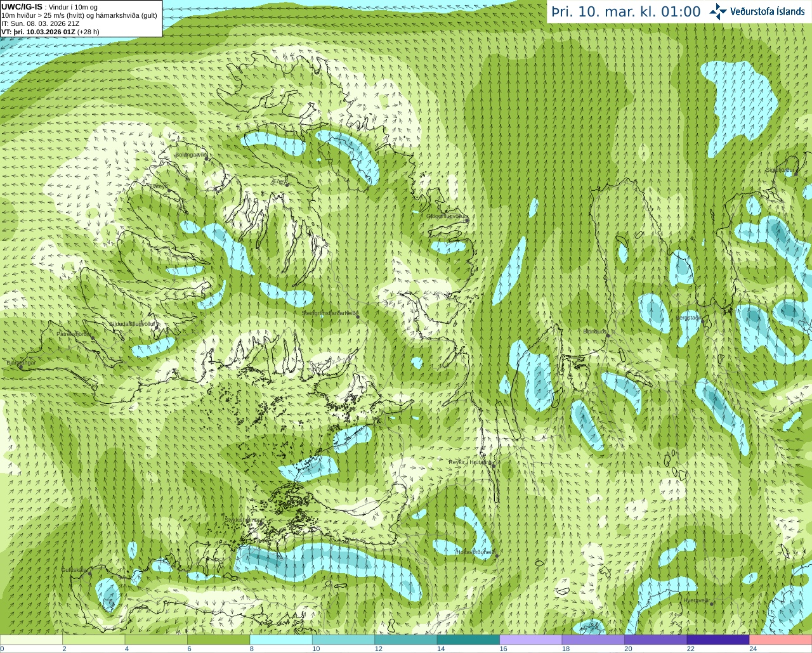Click the Bíldudalsflugvöllur station dot
The image size is (812, 653).
coord(157,327)
